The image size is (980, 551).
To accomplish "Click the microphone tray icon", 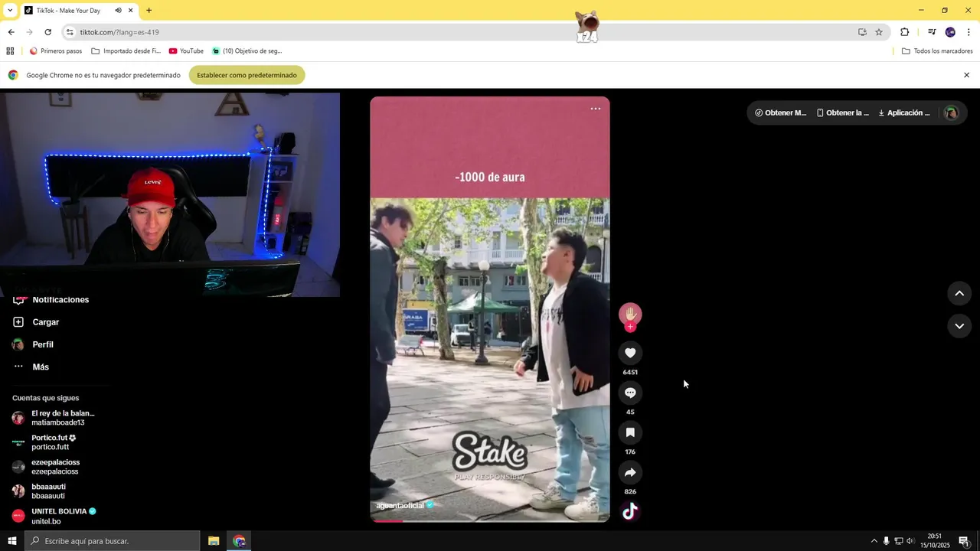I will click(x=886, y=541).
